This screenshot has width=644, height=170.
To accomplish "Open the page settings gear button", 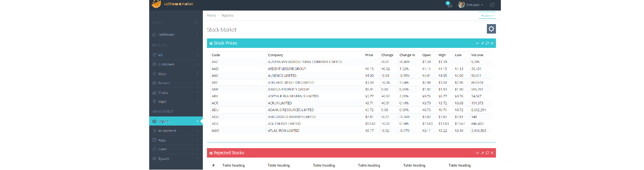I will (x=491, y=29).
